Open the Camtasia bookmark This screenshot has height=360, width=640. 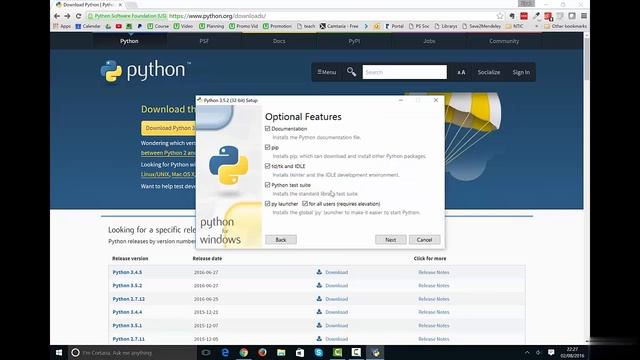tap(339, 26)
